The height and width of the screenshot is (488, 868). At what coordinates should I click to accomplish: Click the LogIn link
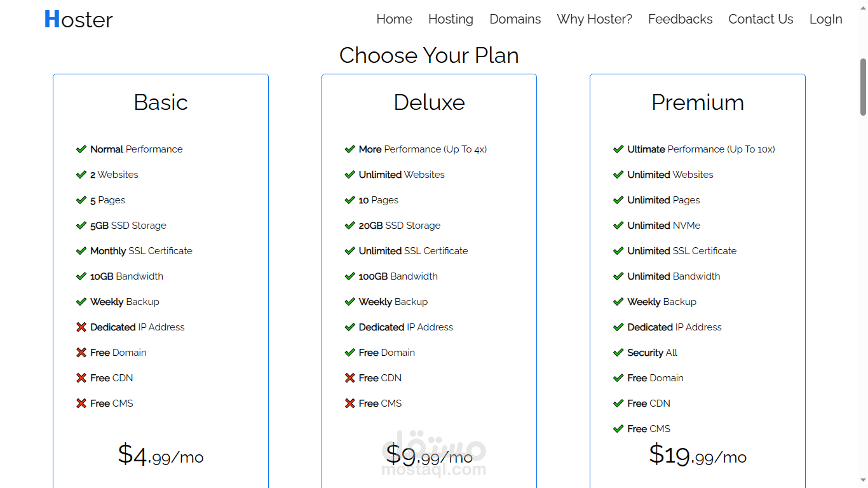click(x=825, y=20)
